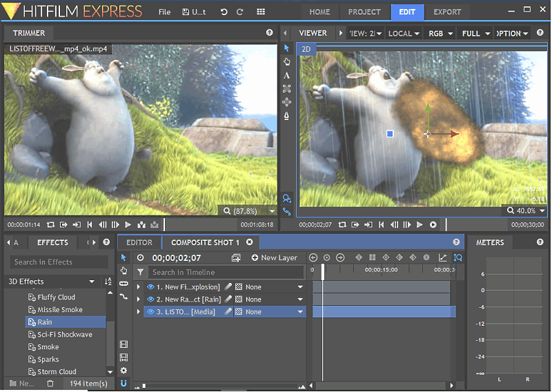Image resolution: width=552 pixels, height=392 pixels.
Task: Open timeline settings gear icon
Action: click(x=124, y=371)
